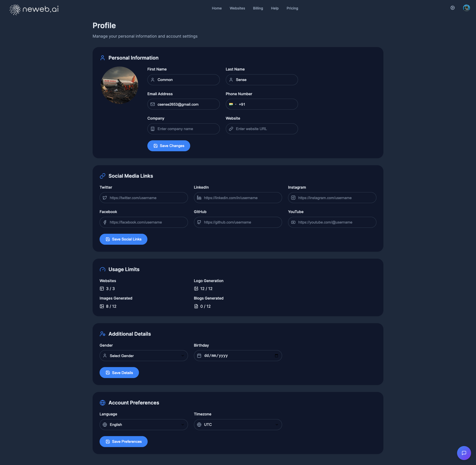Open the chat support bubble

tap(464, 453)
